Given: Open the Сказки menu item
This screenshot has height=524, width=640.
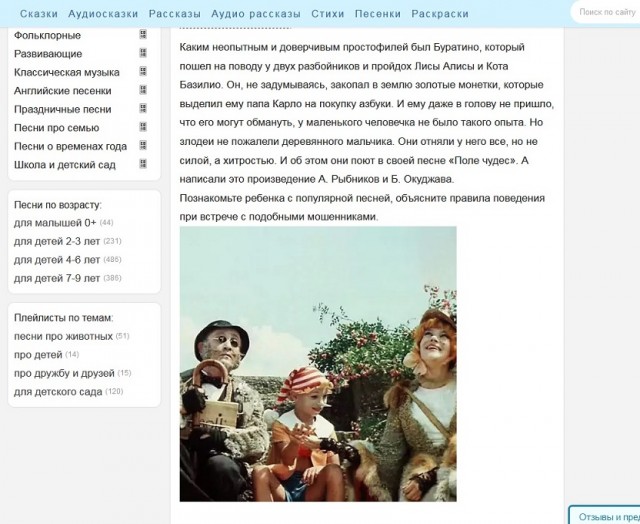Looking at the screenshot, I should 39,14.
